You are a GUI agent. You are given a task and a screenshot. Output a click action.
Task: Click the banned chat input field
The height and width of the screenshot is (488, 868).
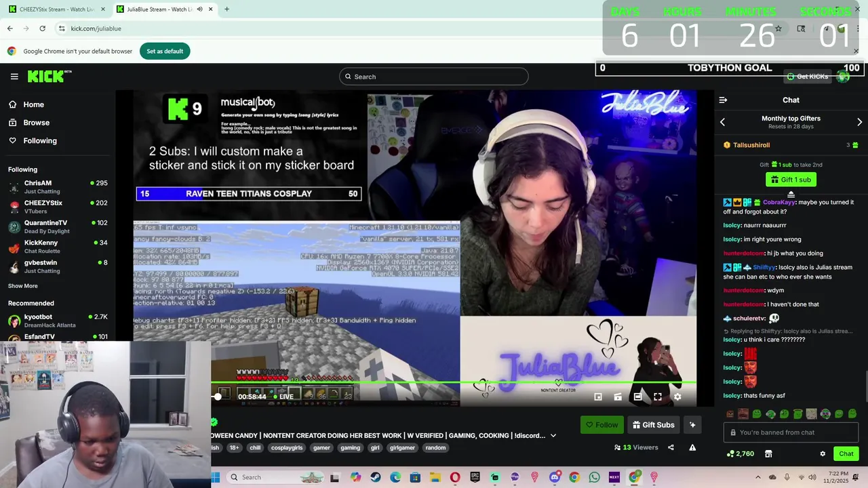point(791,432)
